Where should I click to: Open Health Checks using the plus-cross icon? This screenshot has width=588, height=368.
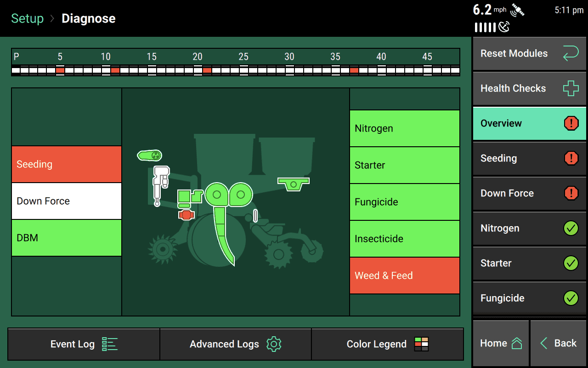pos(571,88)
